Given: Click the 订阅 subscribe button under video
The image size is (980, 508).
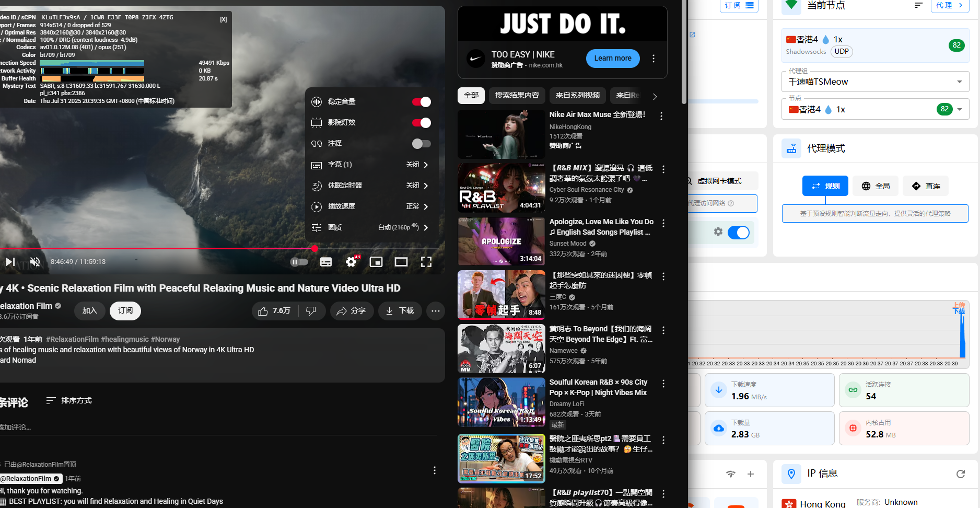Looking at the screenshot, I should click(x=125, y=311).
